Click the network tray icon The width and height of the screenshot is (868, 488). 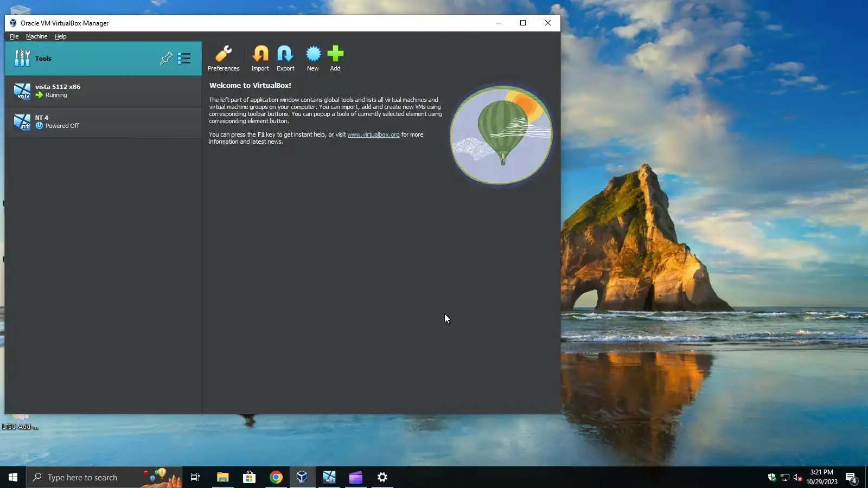point(785,477)
